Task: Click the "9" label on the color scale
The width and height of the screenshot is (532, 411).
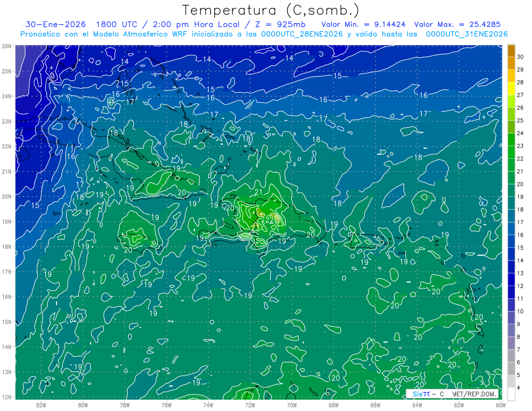Action: pyautogui.click(x=519, y=324)
